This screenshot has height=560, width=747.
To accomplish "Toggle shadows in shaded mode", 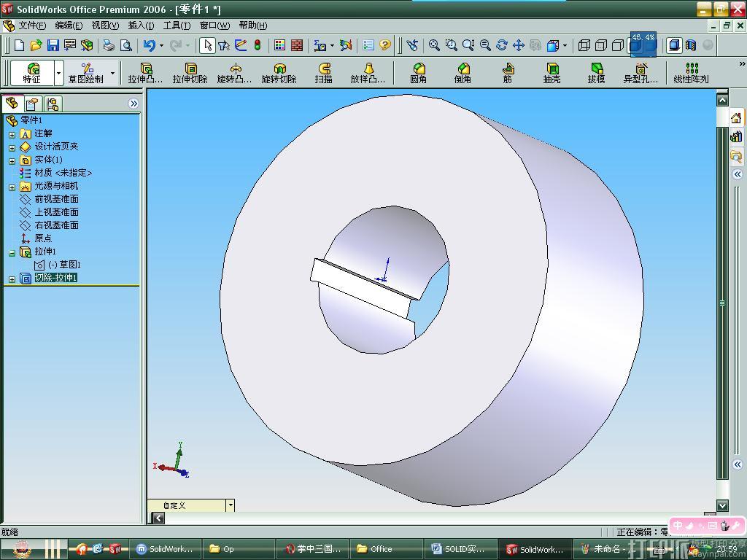I will pyautogui.click(x=675, y=45).
